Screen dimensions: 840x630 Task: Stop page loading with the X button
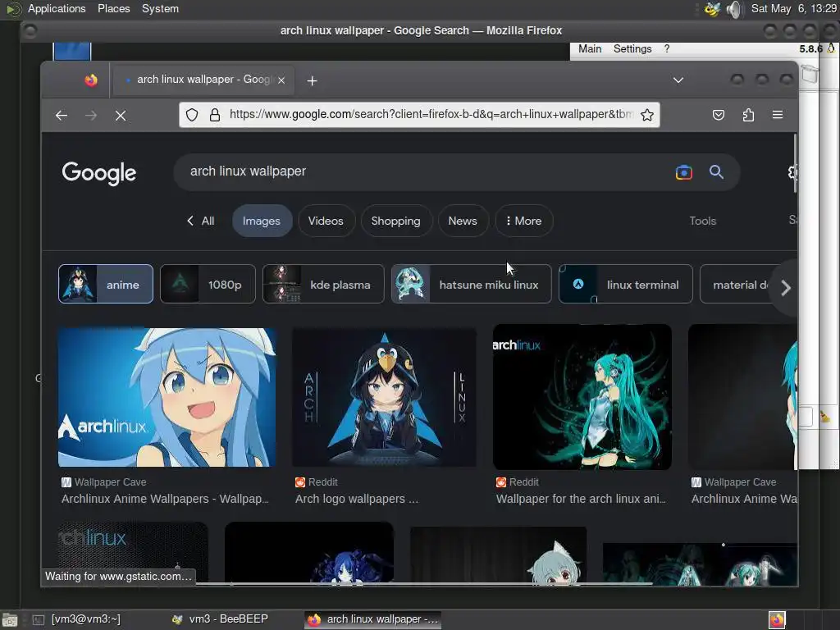pyautogui.click(x=121, y=115)
